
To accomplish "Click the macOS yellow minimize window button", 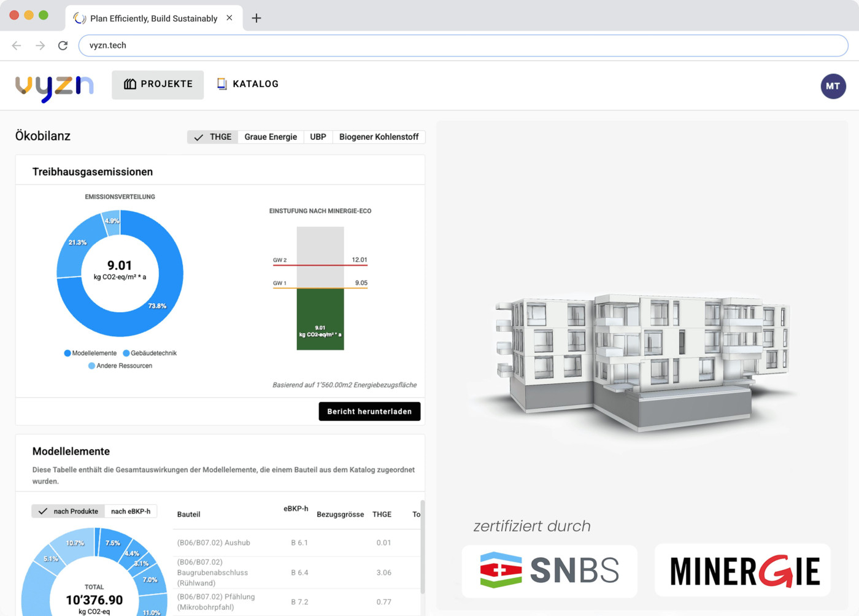I will 29,15.
